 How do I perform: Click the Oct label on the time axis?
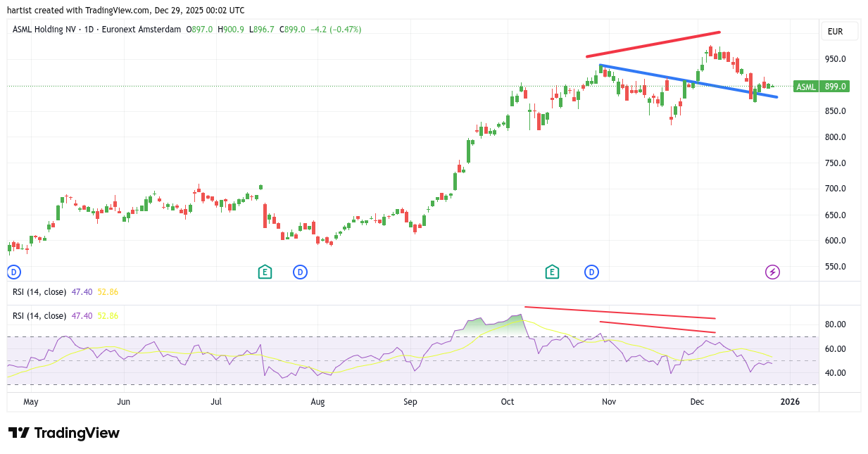click(x=507, y=402)
